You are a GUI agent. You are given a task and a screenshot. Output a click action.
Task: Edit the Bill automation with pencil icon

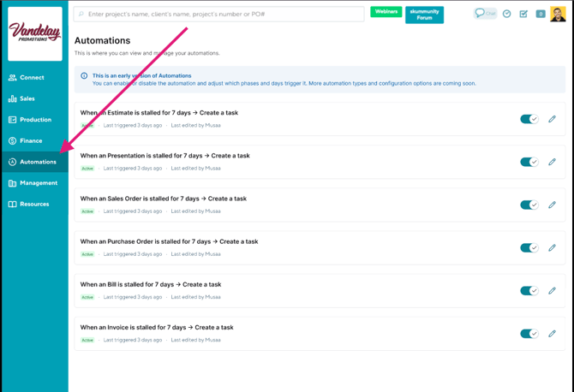point(552,291)
